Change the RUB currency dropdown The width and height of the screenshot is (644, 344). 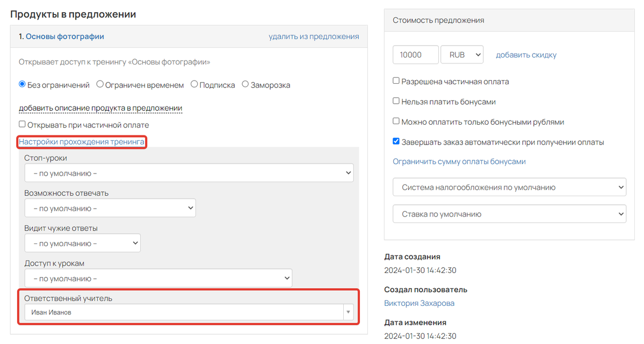click(x=462, y=55)
